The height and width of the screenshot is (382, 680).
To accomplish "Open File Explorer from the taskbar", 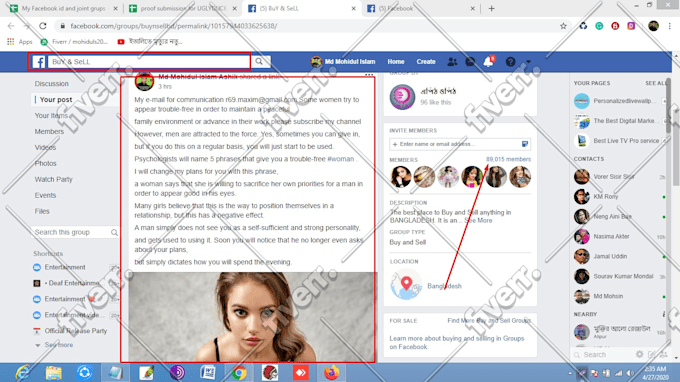I will pyautogui.click(x=53, y=372).
